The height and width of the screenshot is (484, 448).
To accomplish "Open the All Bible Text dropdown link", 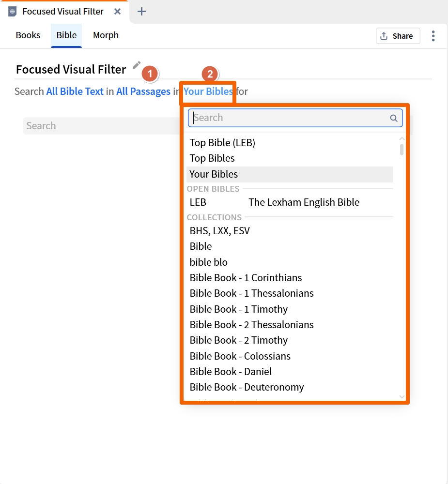I will coord(75,91).
